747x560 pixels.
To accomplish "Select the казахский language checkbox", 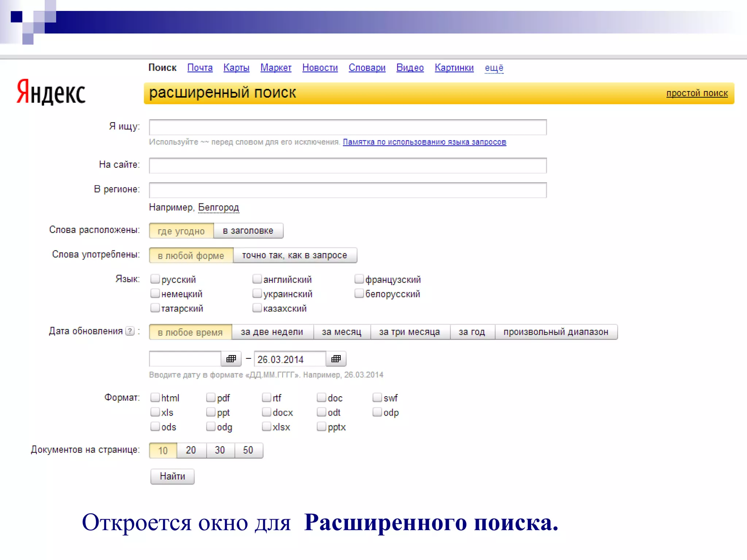I will point(257,308).
